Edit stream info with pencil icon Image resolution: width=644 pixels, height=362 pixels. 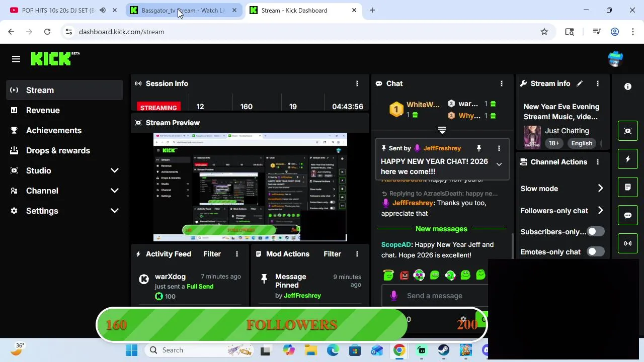pos(580,83)
